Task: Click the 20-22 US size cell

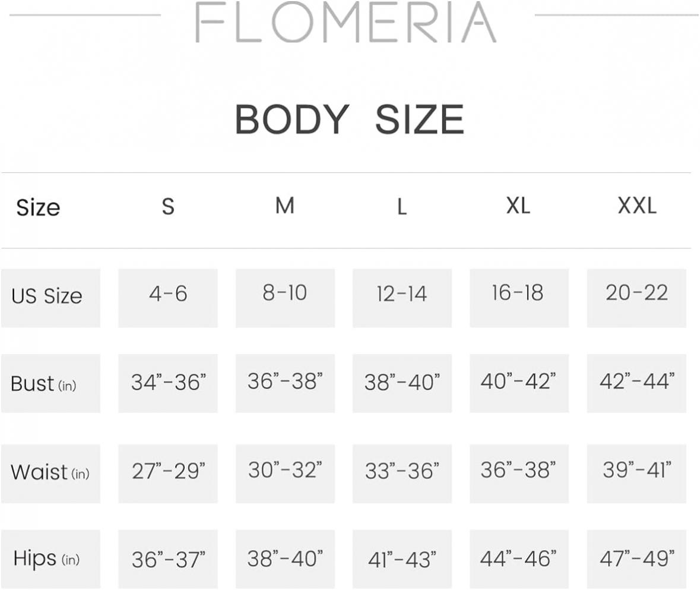Action: (636, 298)
